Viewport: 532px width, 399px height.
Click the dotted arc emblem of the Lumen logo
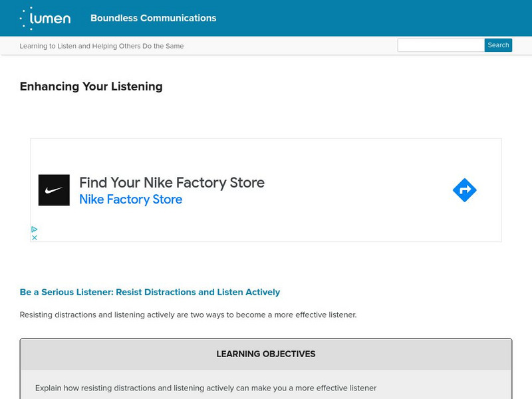[27, 18]
